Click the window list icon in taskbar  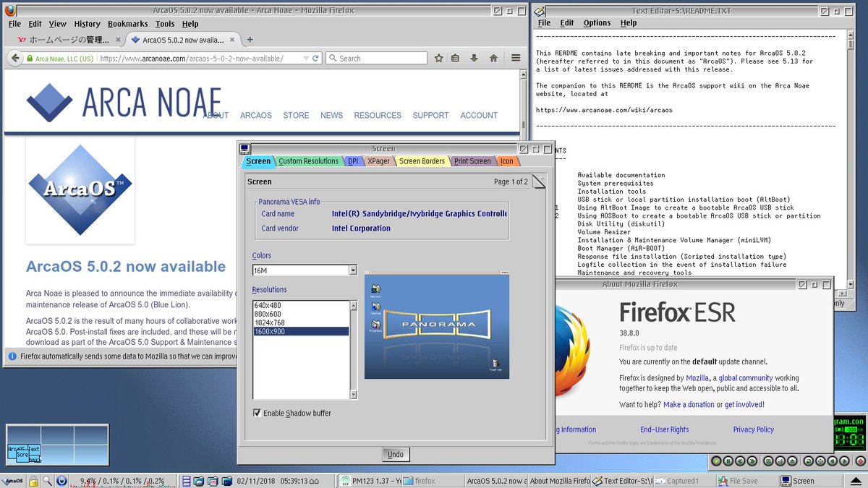[x=187, y=481]
